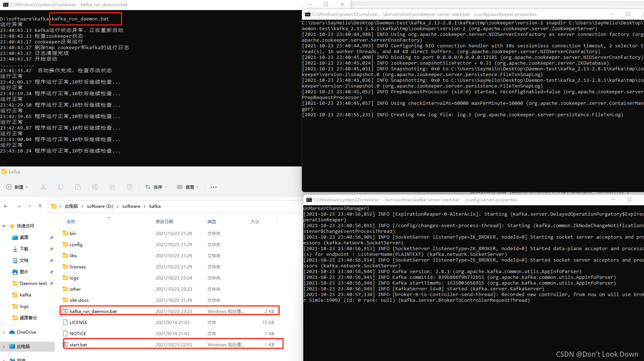Open system menu icon of zookeeper cmd window
The width and height of the screenshot is (644, 361).
pos(308,14)
